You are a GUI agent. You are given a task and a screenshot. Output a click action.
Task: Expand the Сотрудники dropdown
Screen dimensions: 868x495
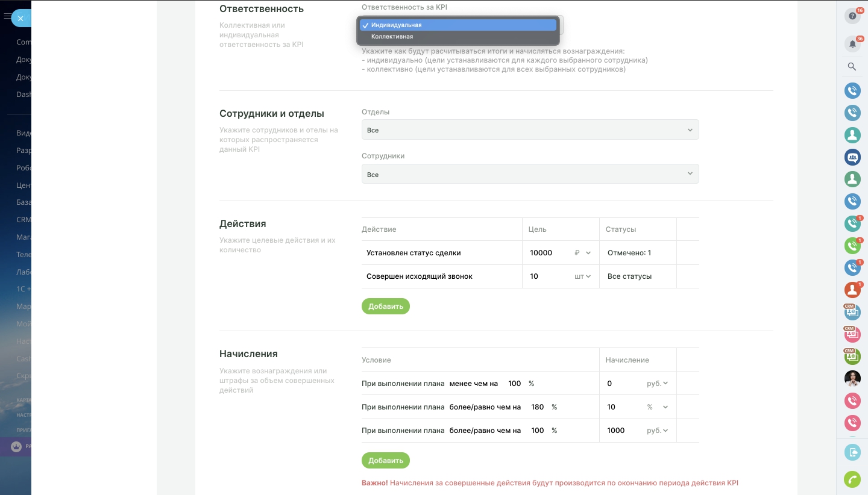[530, 175]
